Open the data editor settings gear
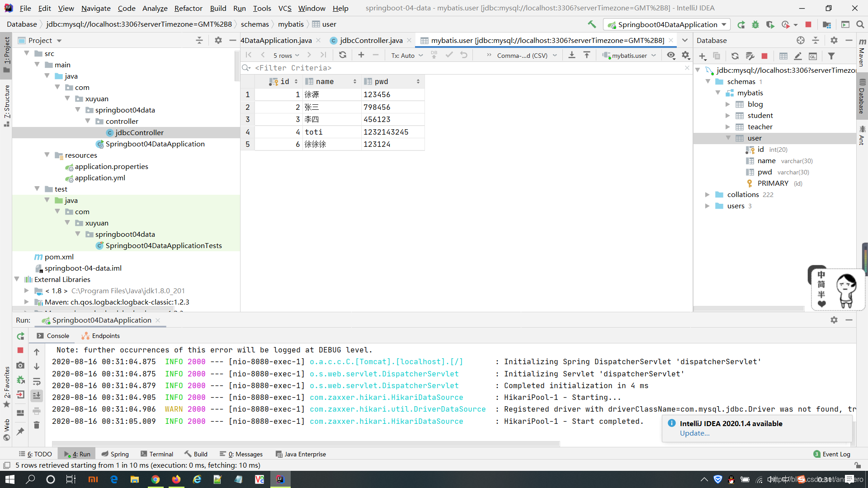 (x=686, y=55)
